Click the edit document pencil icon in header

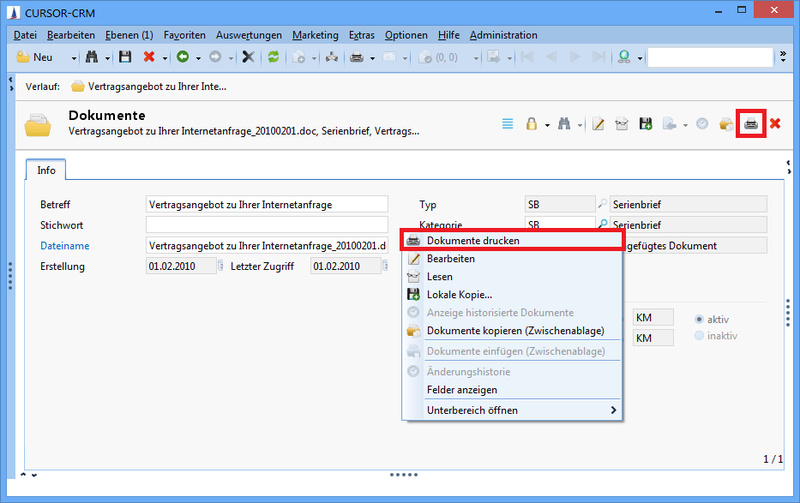[x=598, y=124]
